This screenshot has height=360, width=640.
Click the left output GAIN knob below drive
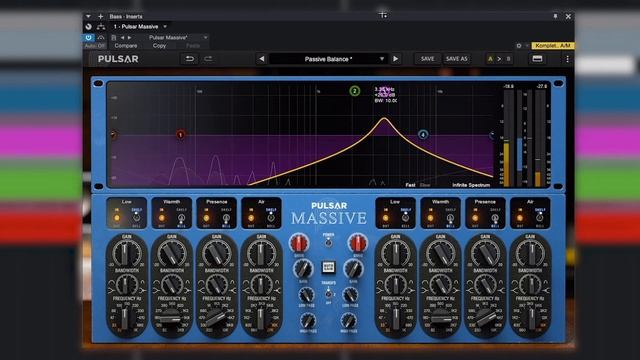(303, 269)
